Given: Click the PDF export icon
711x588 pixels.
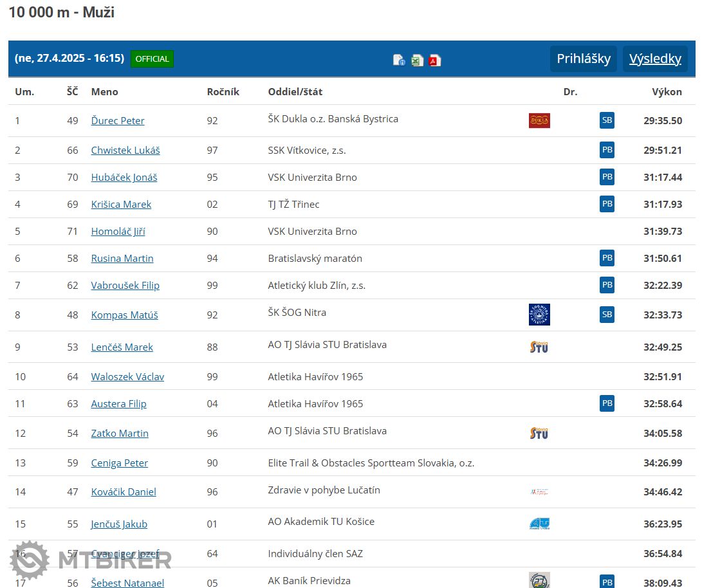Looking at the screenshot, I should point(435,60).
